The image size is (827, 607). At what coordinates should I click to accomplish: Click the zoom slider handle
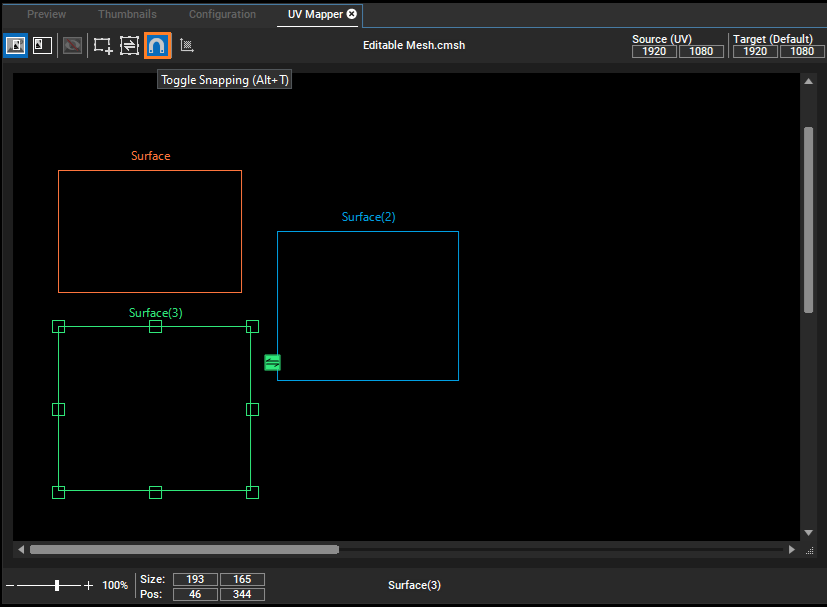click(x=57, y=585)
